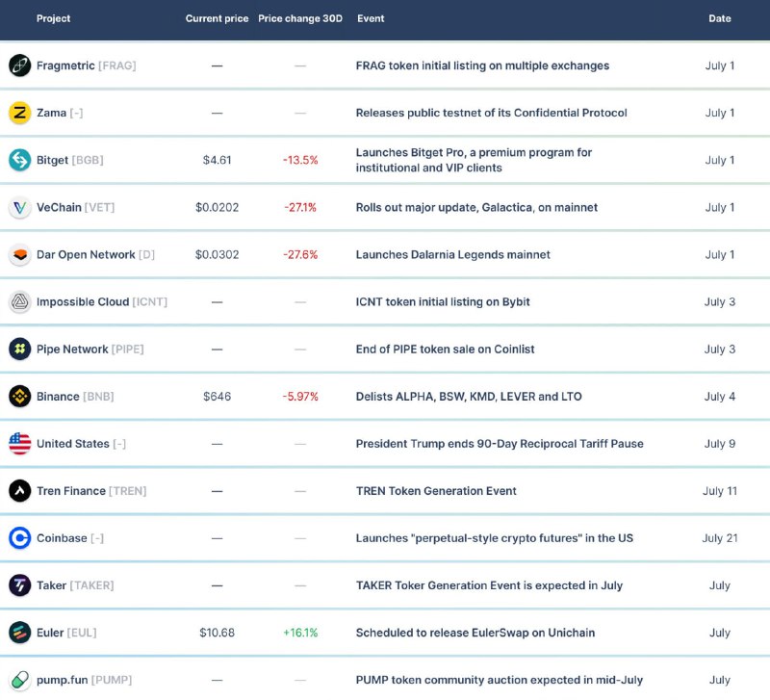Click the Event column header

click(371, 18)
